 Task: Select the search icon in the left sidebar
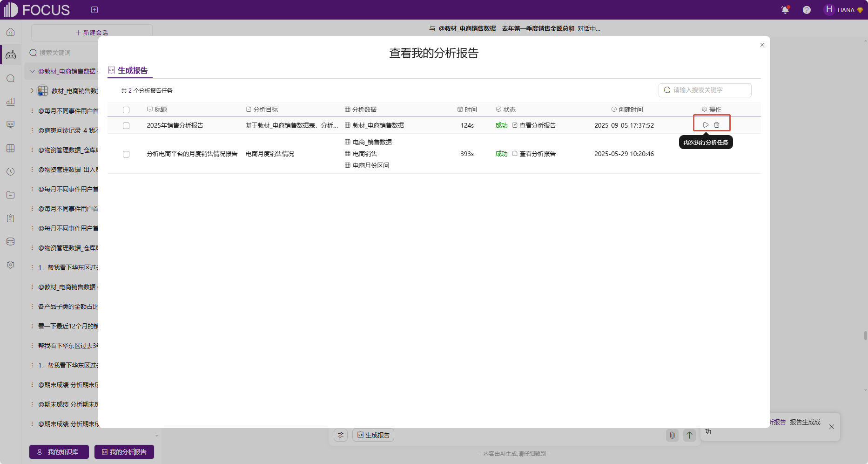tap(10, 79)
